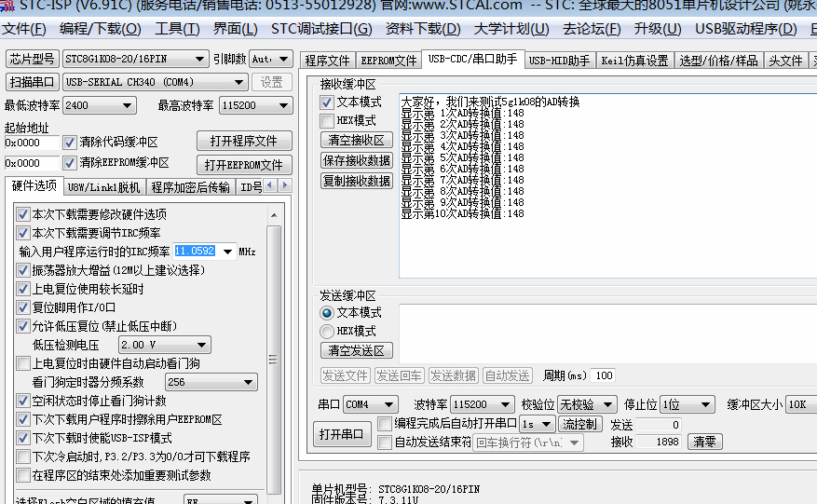
Task: Switch to the USB-HID助手 tab
Action: point(559,61)
